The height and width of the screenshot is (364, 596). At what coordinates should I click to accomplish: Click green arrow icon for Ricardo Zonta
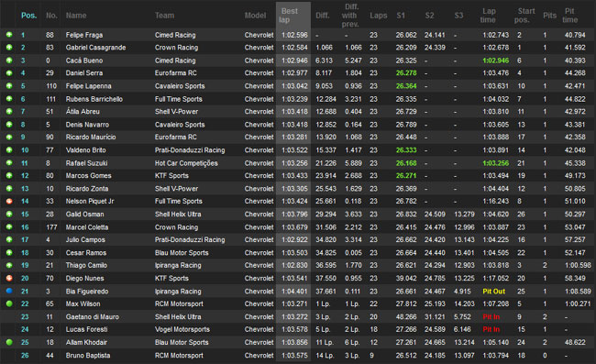coord(9,189)
